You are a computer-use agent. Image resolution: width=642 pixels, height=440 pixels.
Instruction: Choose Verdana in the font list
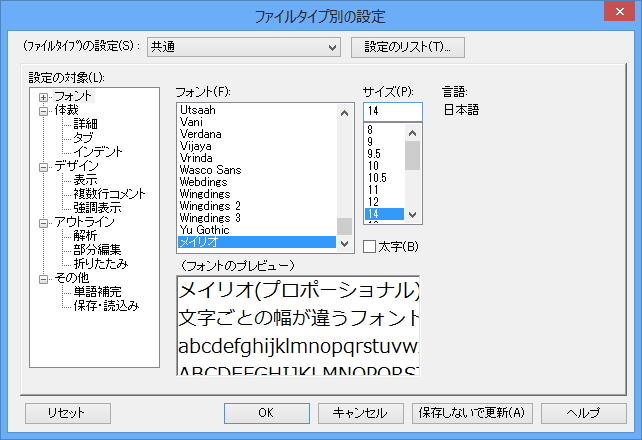257,134
